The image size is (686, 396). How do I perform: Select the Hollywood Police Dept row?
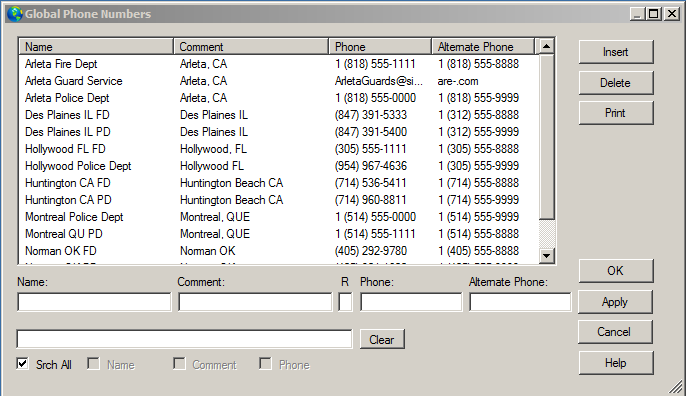[279, 166]
